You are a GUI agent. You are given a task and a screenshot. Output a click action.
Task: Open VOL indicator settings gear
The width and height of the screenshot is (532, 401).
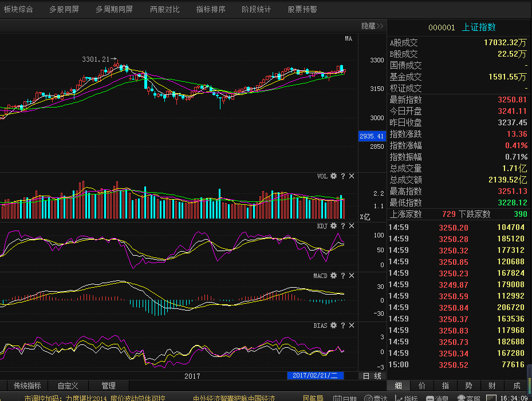pyautogui.click(x=333, y=176)
